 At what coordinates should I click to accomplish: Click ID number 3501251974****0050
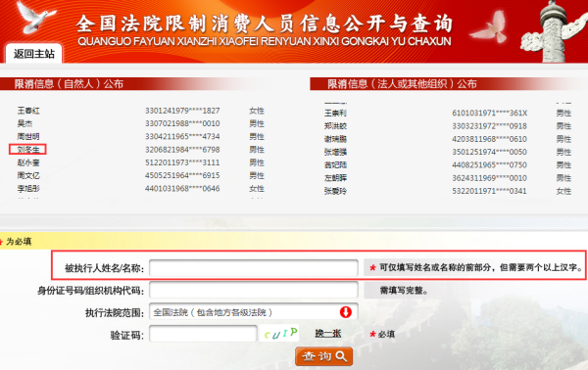(489, 152)
